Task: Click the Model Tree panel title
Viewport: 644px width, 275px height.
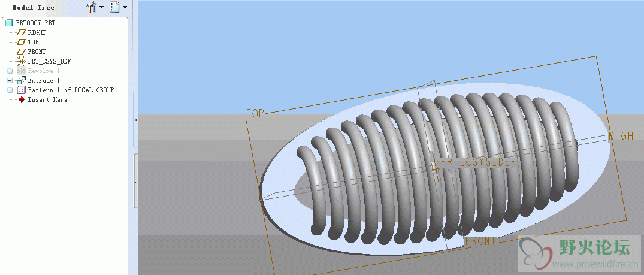Action: point(33,7)
